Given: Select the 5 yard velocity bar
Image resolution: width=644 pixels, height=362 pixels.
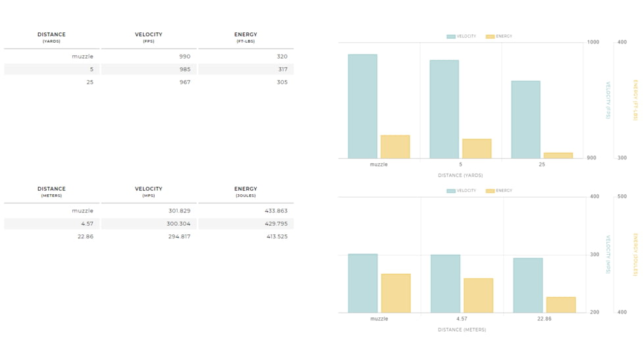Looking at the screenshot, I should 444,109.
